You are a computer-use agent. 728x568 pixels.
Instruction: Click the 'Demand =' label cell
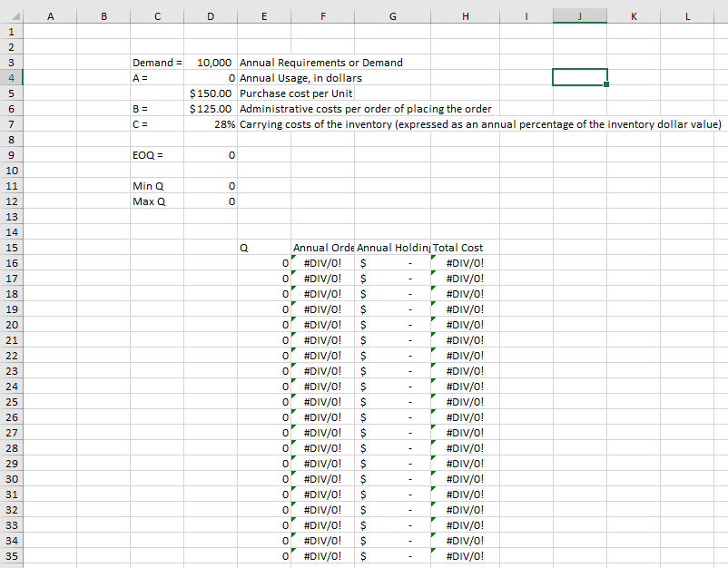point(157,63)
